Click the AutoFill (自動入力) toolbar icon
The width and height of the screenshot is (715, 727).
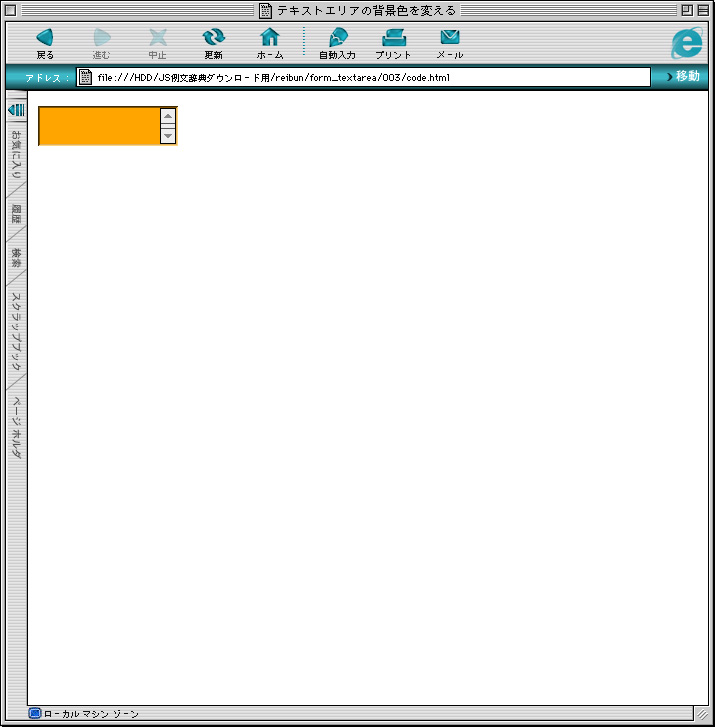[x=337, y=38]
